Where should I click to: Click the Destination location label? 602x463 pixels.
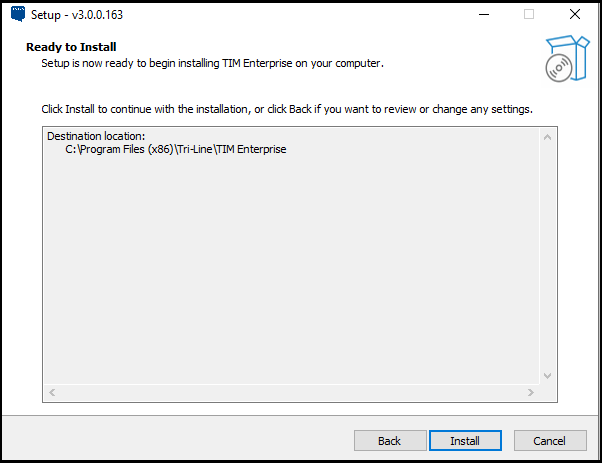(x=96, y=136)
